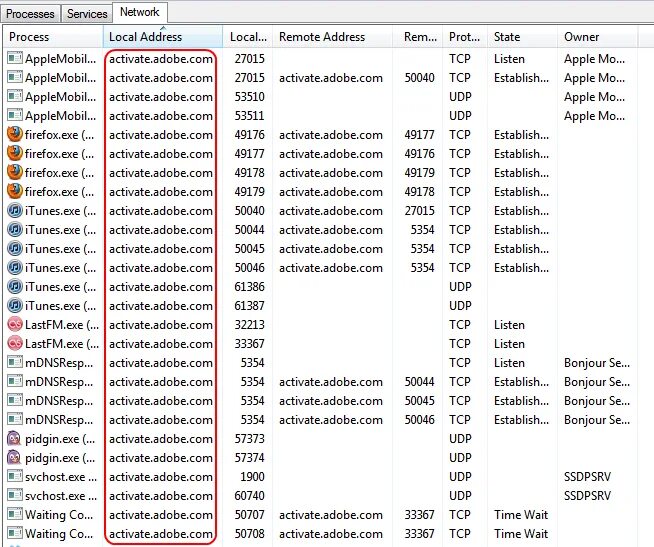
Task: Click iTunes icon on port 50046 row
Action: [15, 267]
